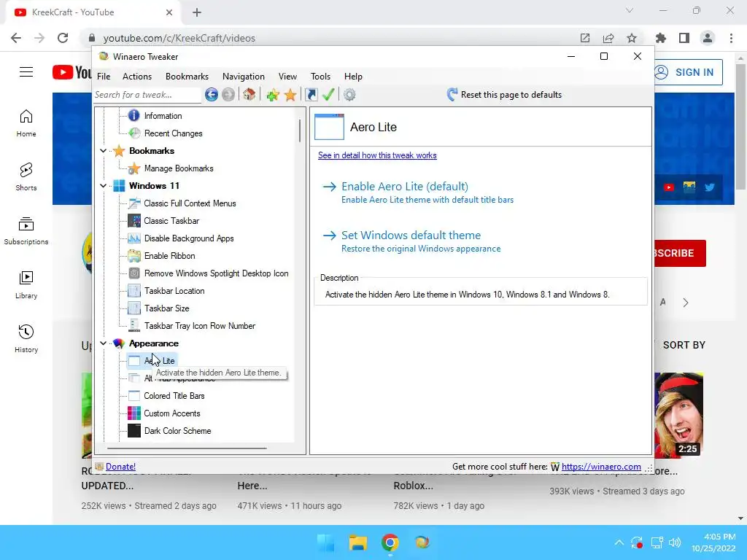This screenshot has height=560, width=747.
Task: Open the View menu
Action: coord(287,76)
